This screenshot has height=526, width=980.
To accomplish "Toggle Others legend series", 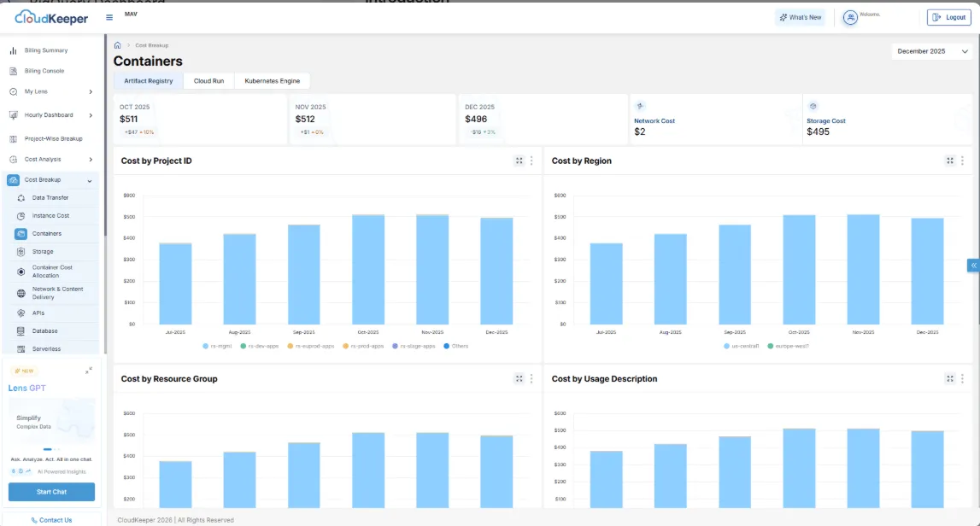I will coord(455,346).
